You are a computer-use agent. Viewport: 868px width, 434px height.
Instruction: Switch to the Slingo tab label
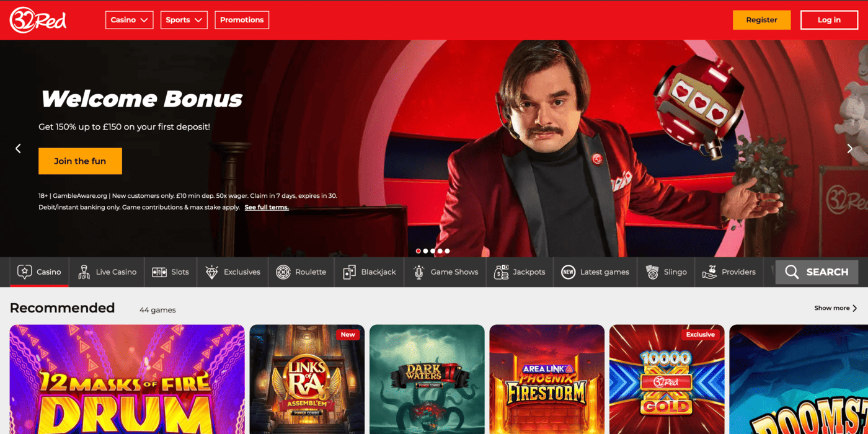[675, 272]
